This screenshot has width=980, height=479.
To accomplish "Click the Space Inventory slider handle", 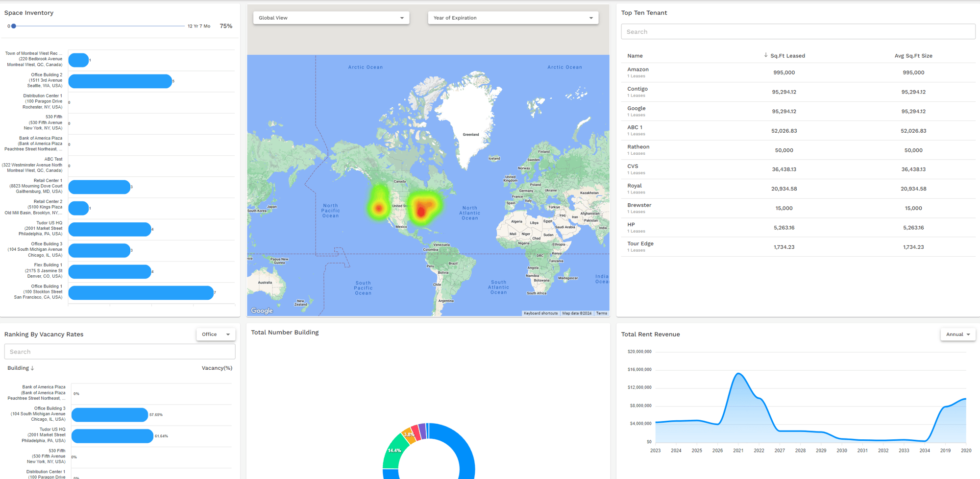I will [x=14, y=26].
